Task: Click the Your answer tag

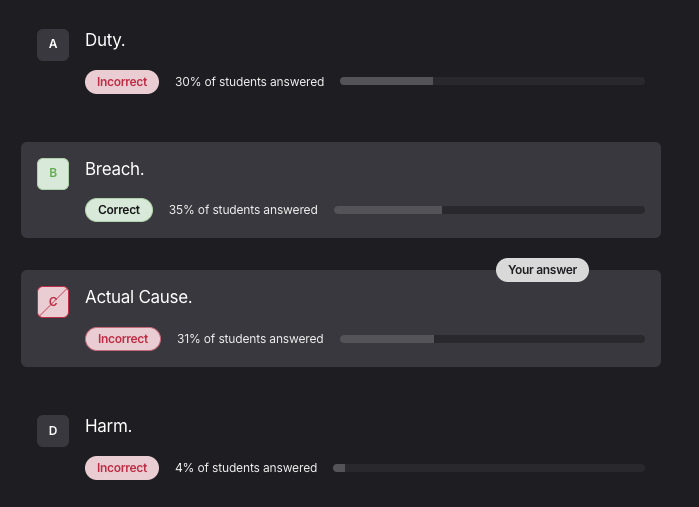Action: 542,270
